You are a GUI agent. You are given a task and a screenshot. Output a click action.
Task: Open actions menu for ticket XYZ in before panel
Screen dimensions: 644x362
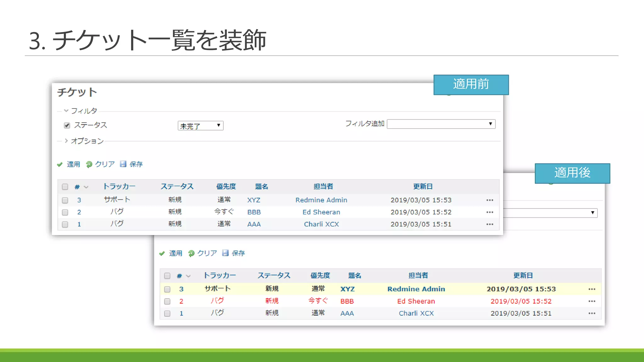490,200
